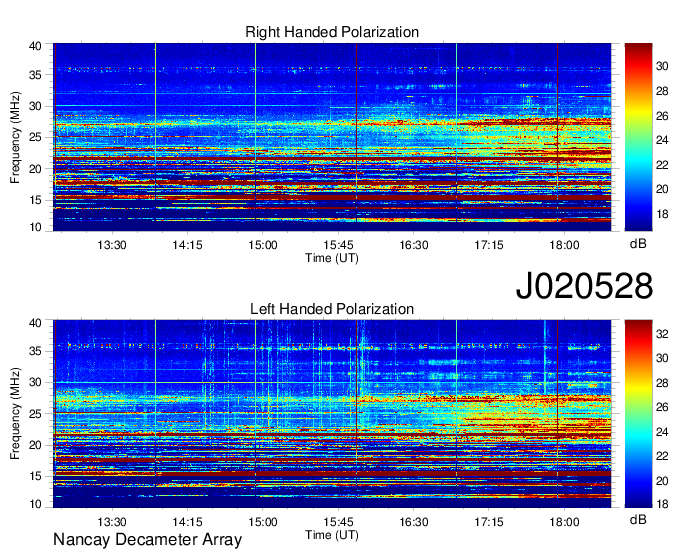Image resolution: width=680 pixels, height=552 pixels.
Task: Click the 10 frequency tick on bottom plot
Action: 35,504
